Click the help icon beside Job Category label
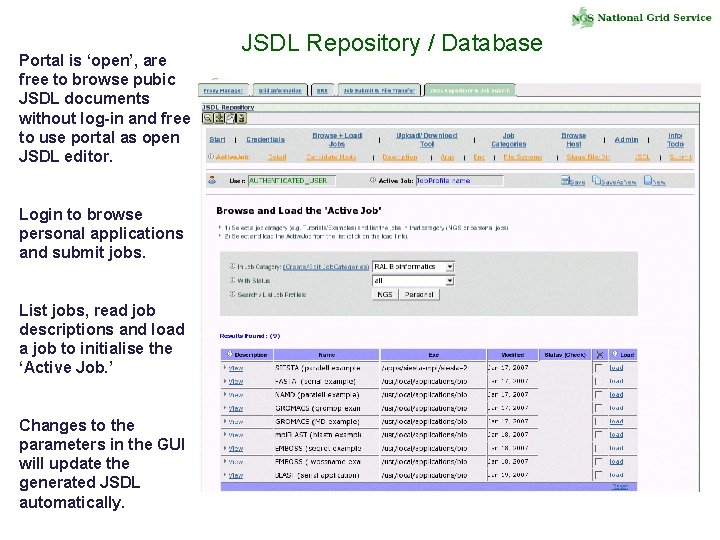Image resolution: width=720 pixels, height=540 pixels. pos(232,266)
